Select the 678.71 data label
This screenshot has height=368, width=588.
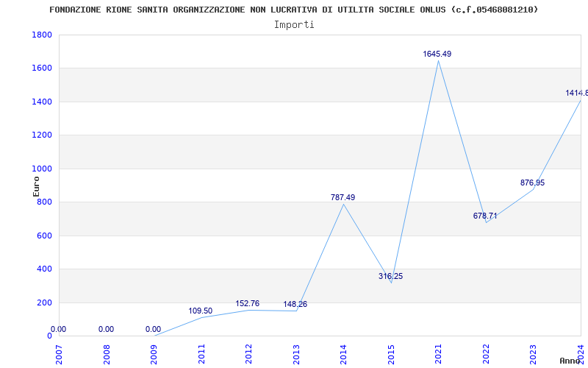(x=485, y=216)
